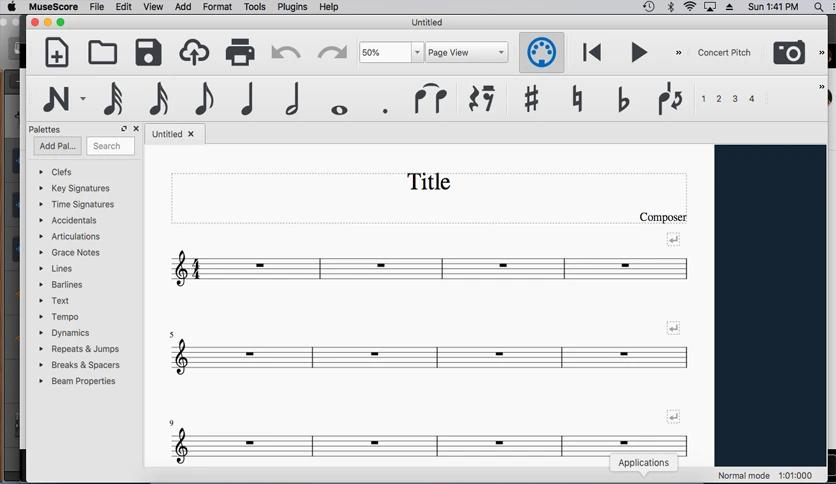
Task: Save the score with the floppy disk icon
Action: (148, 52)
